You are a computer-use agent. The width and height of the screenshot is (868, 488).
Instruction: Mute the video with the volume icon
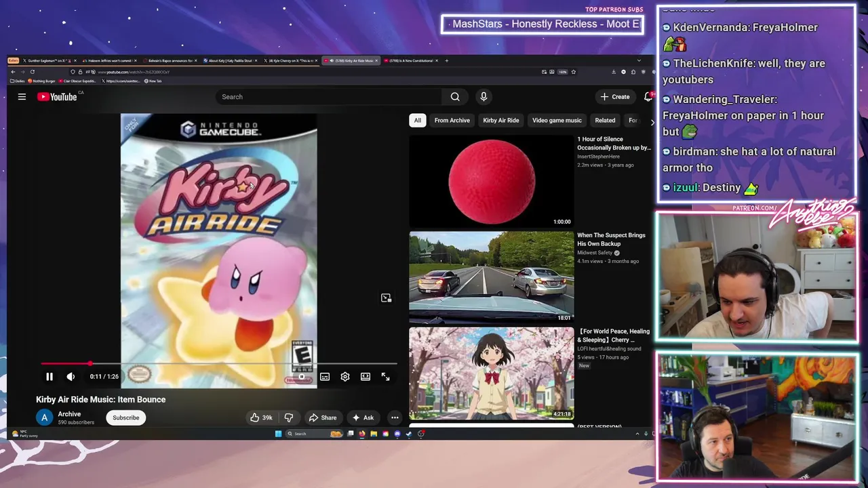pyautogui.click(x=71, y=377)
